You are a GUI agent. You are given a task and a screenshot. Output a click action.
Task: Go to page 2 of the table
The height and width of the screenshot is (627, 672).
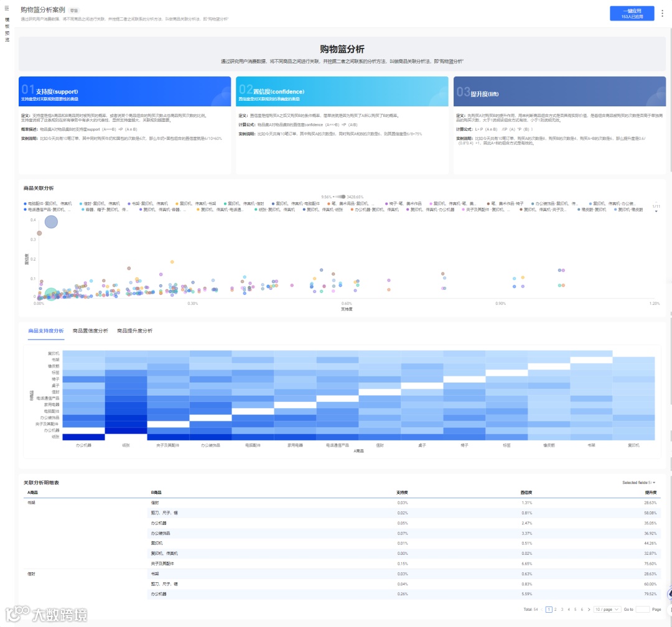coord(556,610)
